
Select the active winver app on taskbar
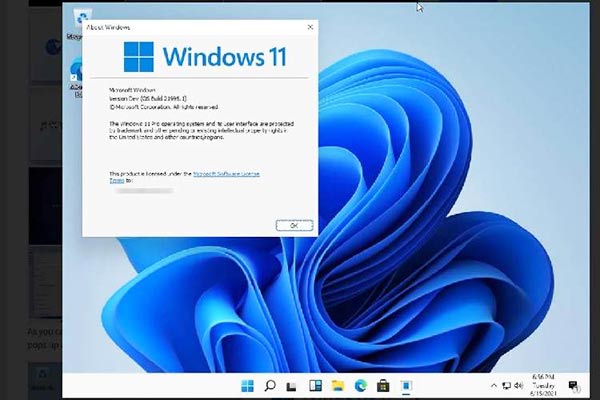(406, 385)
